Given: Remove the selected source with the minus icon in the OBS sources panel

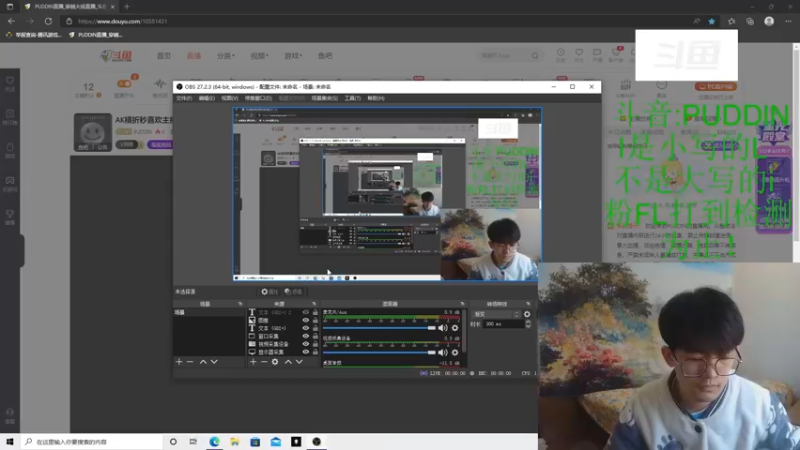Looking at the screenshot, I should [264, 362].
